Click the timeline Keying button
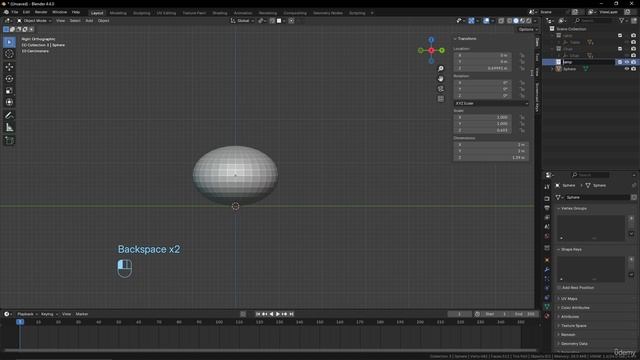 49,314
